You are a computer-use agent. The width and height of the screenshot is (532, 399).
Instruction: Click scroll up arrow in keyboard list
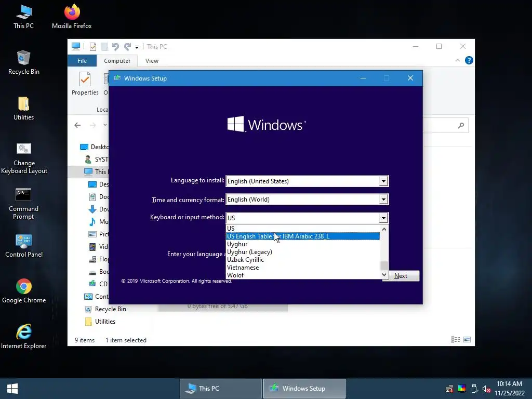384,229
